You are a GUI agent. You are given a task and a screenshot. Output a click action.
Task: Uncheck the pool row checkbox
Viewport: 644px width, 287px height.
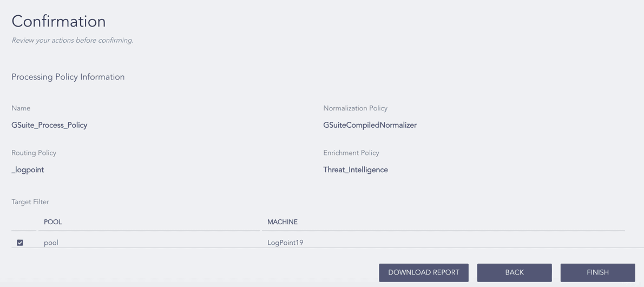click(x=19, y=243)
